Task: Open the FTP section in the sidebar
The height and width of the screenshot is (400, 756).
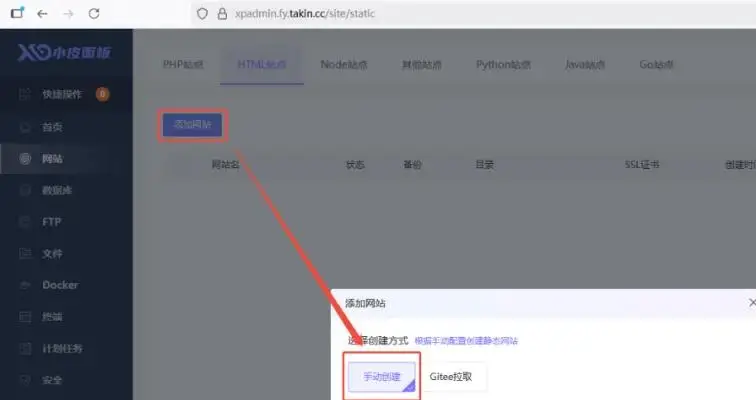Action: 51,222
